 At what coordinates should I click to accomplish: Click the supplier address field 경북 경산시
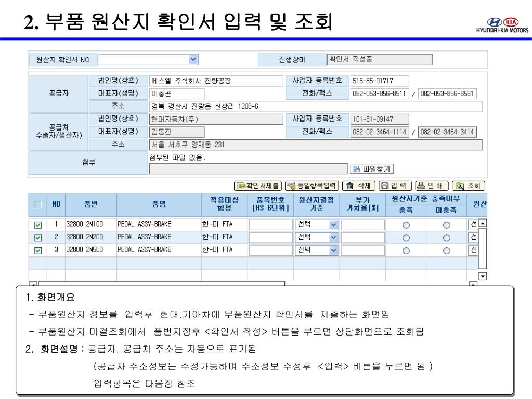coord(316,107)
